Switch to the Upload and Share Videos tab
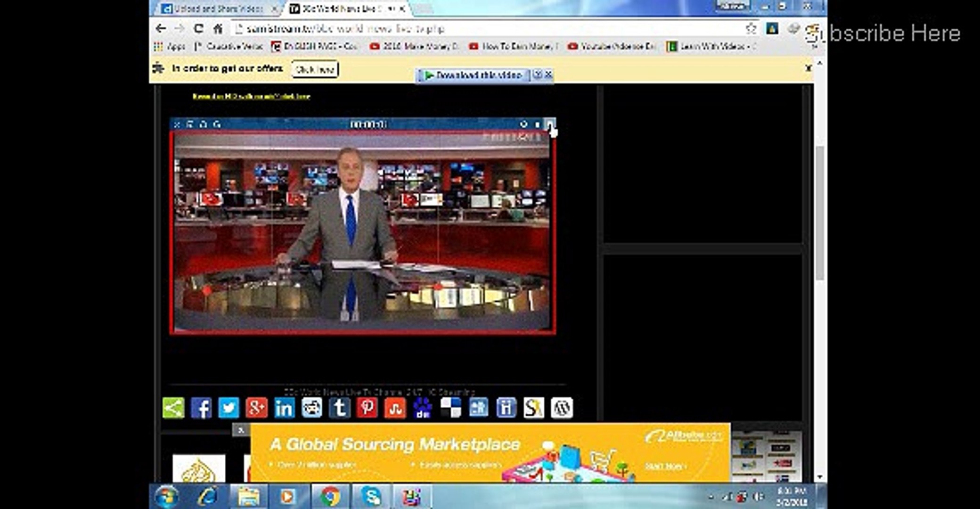Screen dimensions: 980x509 pyautogui.click(x=219, y=8)
